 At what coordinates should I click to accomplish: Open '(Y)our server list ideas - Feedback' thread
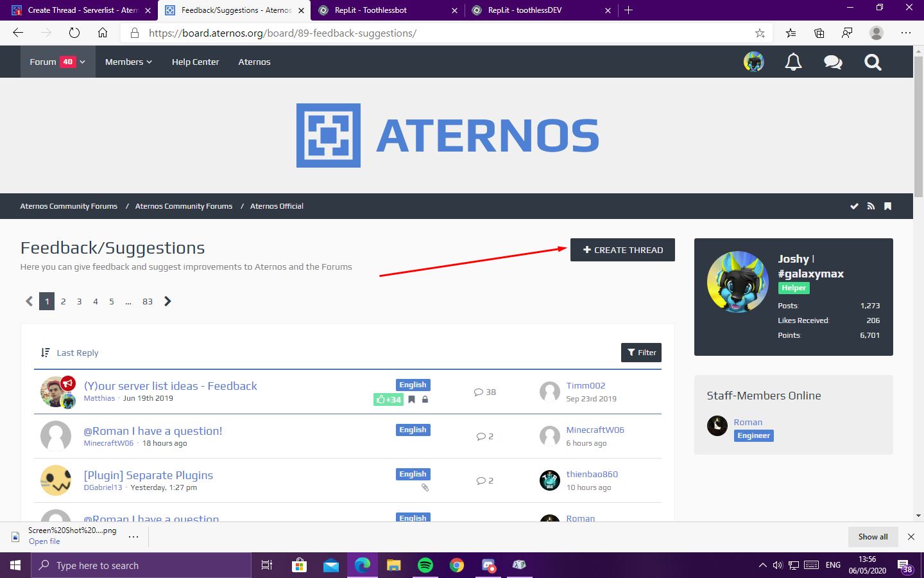[171, 386]
